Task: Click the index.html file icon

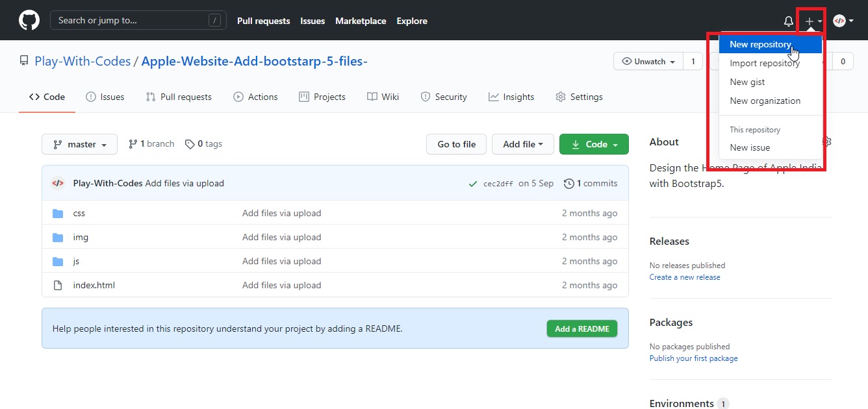Action: click(58, 285)
